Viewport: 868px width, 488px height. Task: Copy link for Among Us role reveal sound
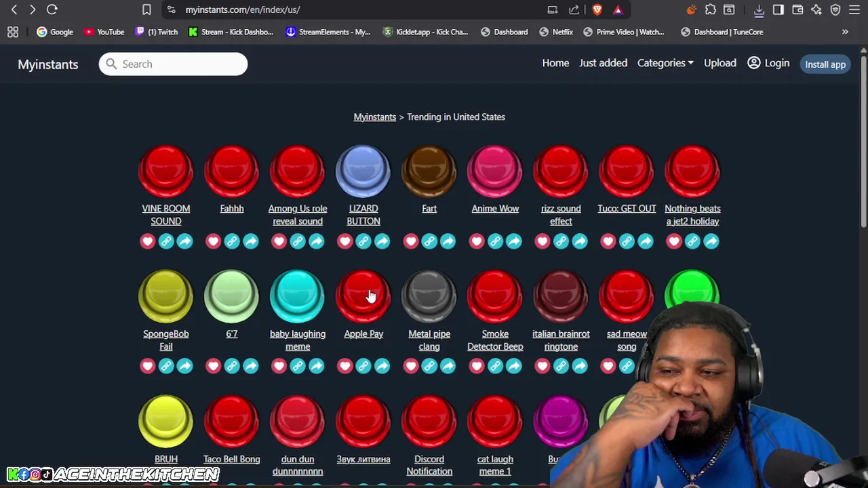(x=298, y=241)
